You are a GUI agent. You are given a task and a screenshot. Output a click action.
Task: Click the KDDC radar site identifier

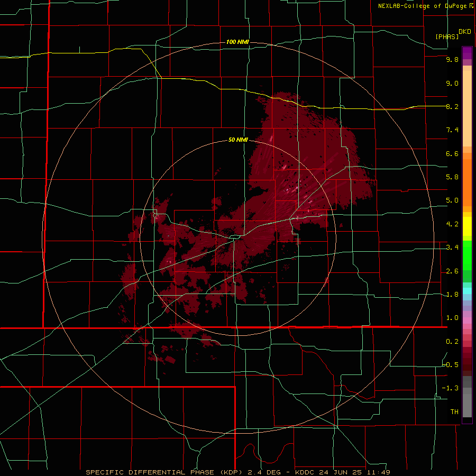pos(305,472)
